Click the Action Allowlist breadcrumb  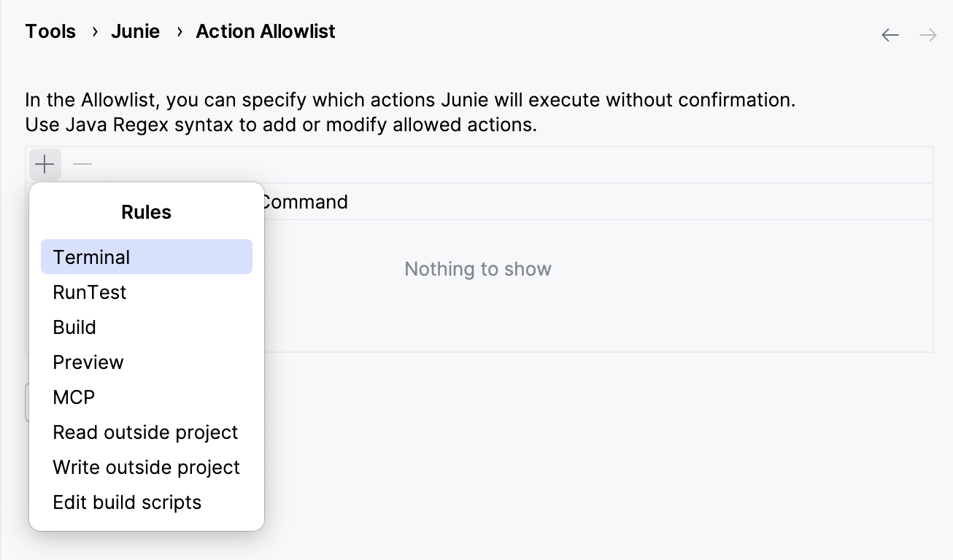265,31
